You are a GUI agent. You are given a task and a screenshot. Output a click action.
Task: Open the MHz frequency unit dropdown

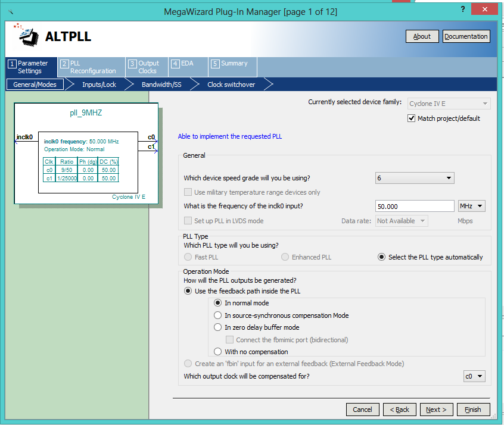[472, 206]
